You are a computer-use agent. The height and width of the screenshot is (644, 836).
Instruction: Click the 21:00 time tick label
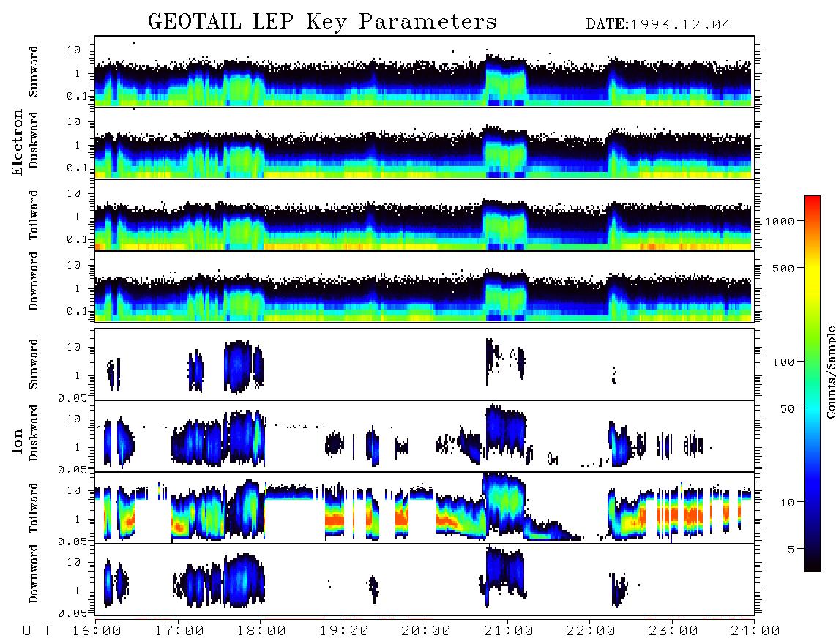point(510,632)
